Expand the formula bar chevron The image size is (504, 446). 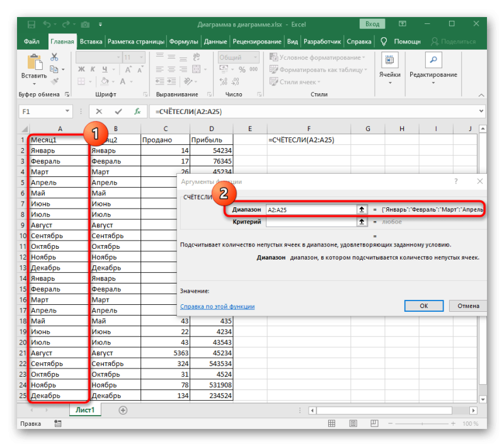tap(481, 111)
